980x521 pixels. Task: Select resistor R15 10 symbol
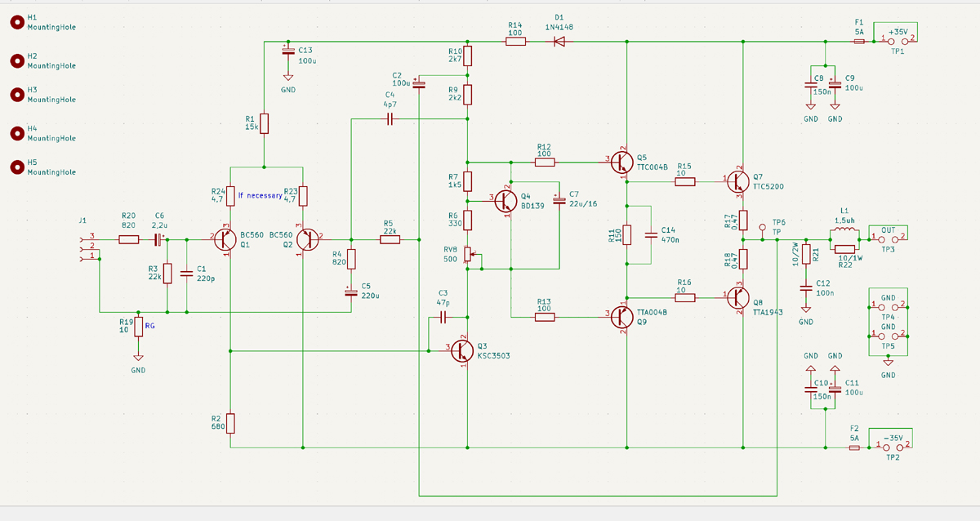pos(685,181)
